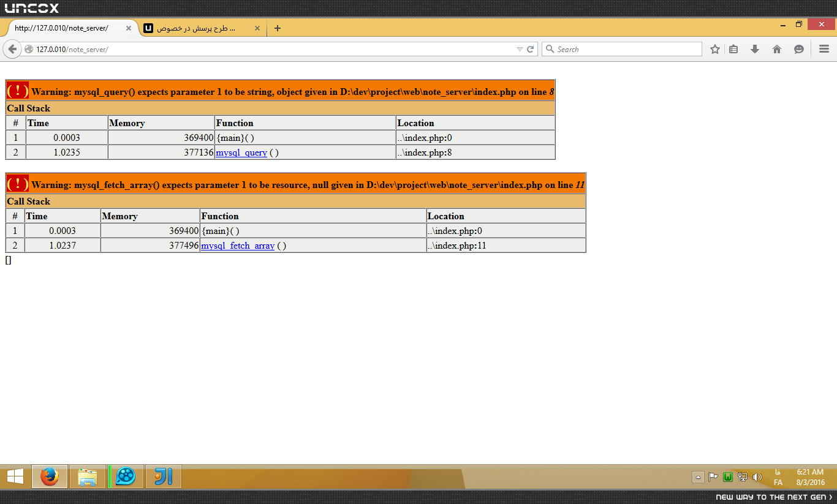Show bookmarks list icon
Image resolution: width=837 pixels, height=504 pixels.
(733, 49)
